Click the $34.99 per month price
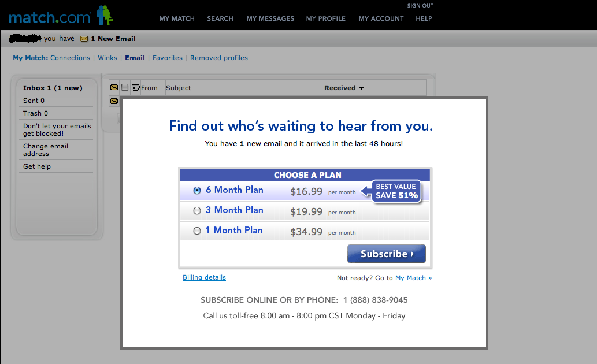The height and width of the screenshot is (364, 597). point(323,232)
